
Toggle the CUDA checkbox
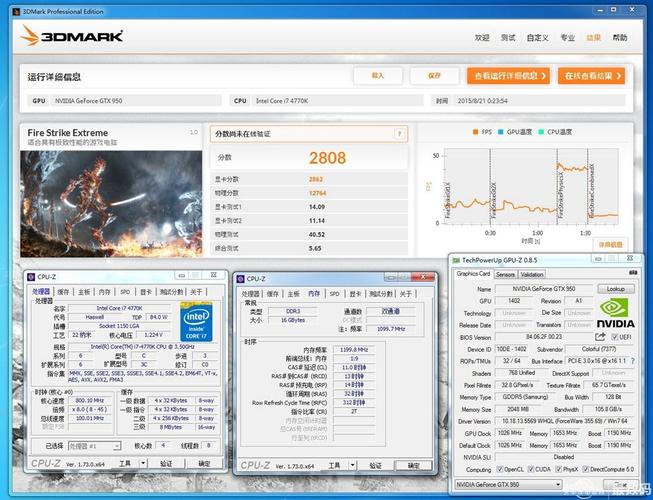click(x=531, y=469)
